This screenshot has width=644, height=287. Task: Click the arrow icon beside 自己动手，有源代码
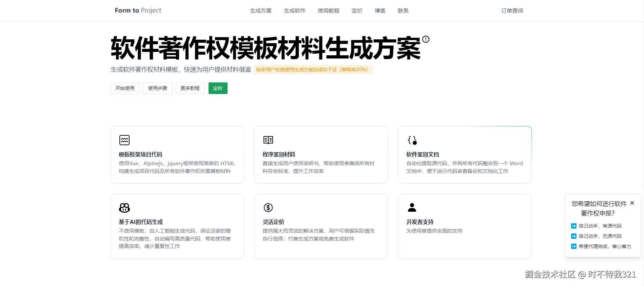574,226
